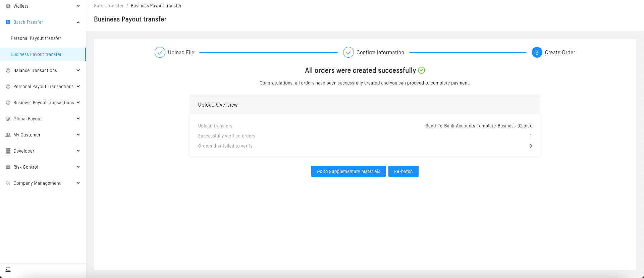This screenshot has width=644, height=278.
Task: Click the Upload File step label
Action: 181,52
